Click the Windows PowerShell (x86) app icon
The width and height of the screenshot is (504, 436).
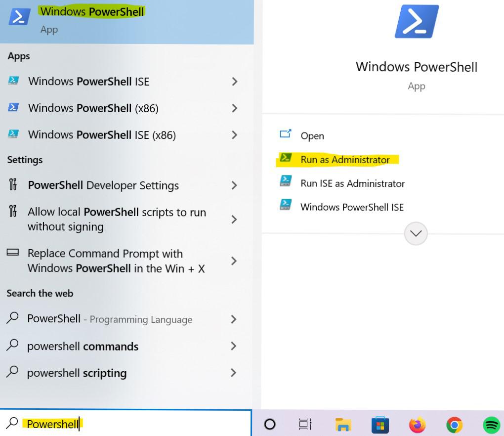click(x=13, y=107)
